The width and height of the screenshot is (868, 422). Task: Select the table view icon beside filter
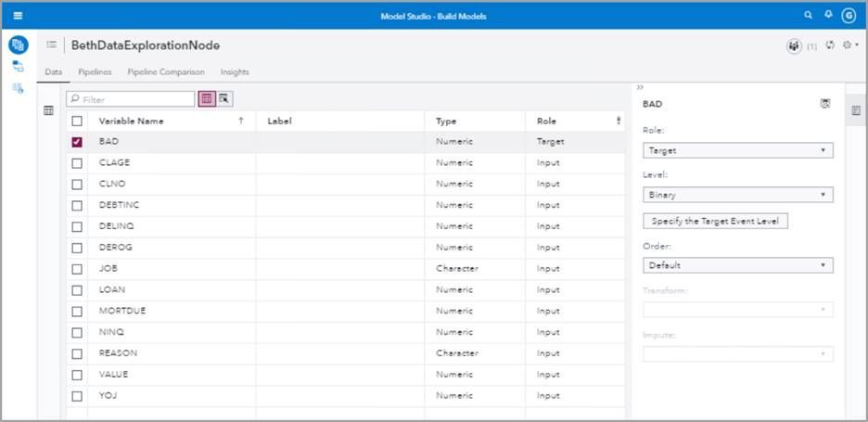[x=207, y=98]
